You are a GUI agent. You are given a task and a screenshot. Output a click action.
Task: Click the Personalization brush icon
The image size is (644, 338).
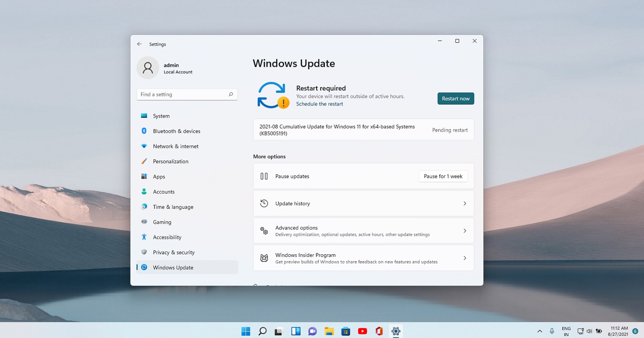coord(144,161)
